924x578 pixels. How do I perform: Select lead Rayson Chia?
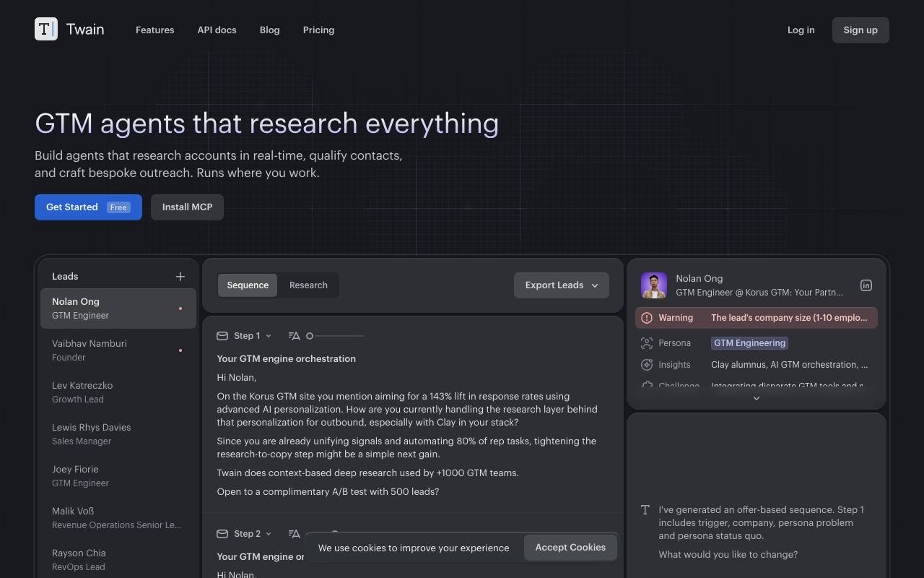[118, 560]
